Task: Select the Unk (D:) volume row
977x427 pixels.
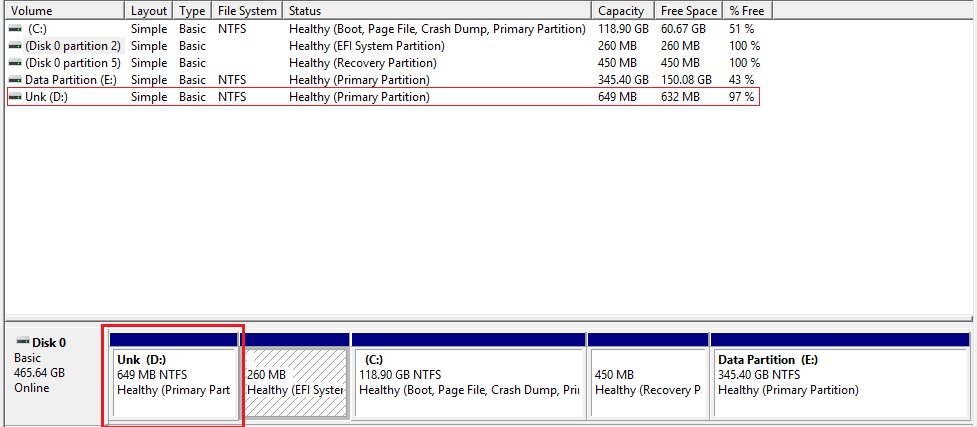Action: pyautogui.click(x=383, y=97)
